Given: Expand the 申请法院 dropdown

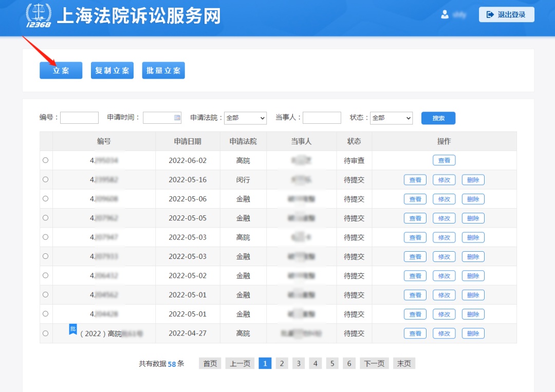Looking at the screenshot, I should pos(245,118).
